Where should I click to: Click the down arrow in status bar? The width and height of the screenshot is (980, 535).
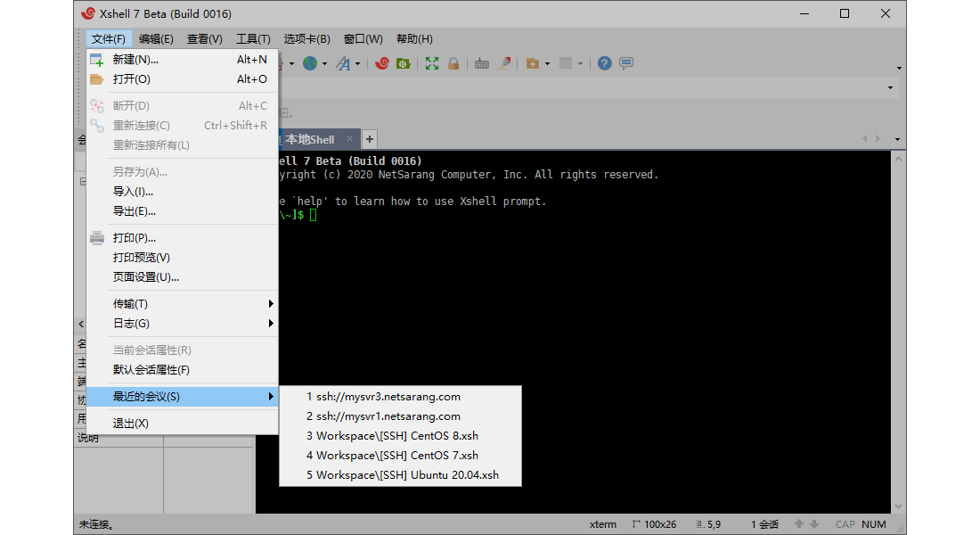tap(814, 524)
